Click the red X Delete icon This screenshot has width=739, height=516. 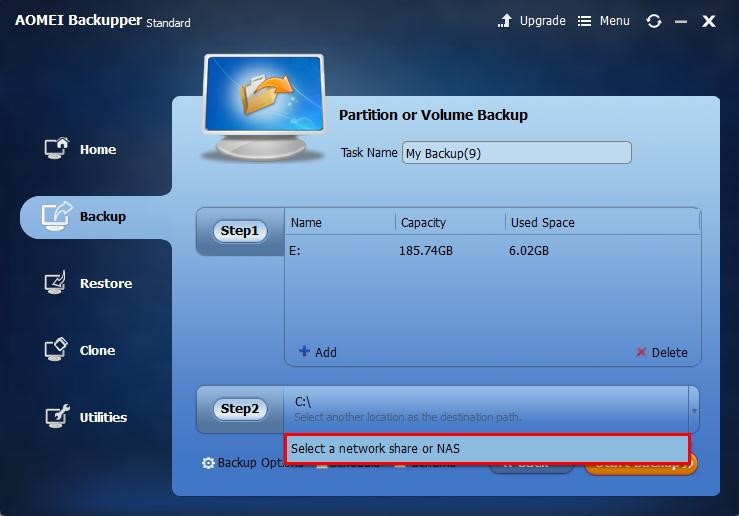641,352
